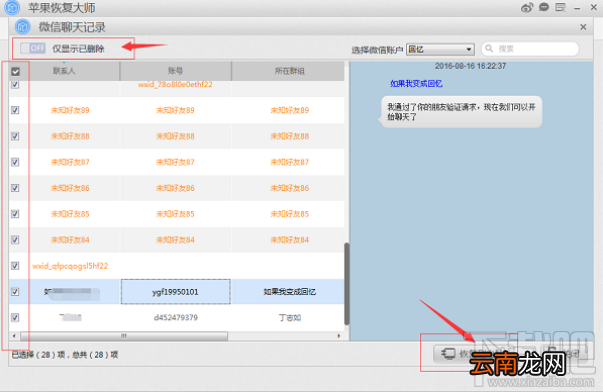Open the title bar menu list icon

pyautogui.click(x=560, y=7)
